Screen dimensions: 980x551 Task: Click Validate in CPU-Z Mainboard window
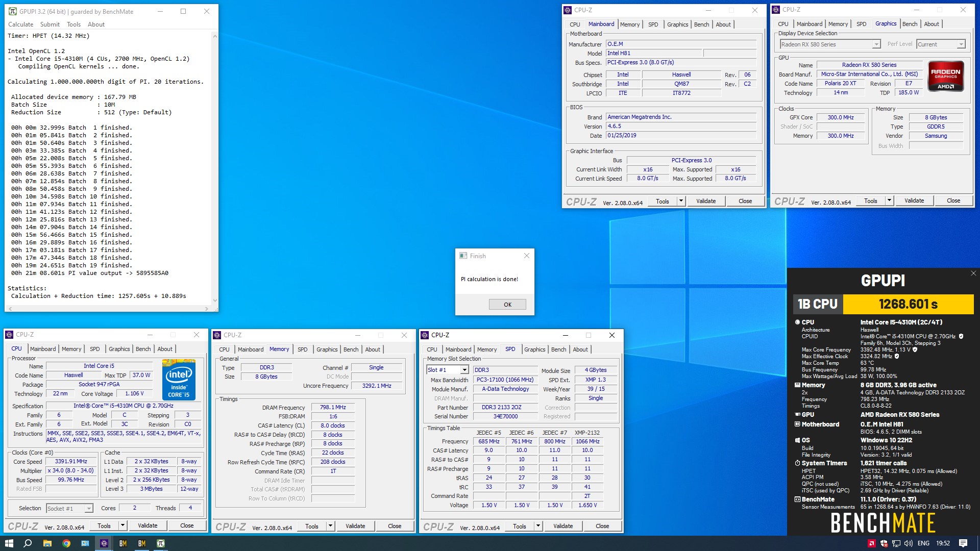706,201
